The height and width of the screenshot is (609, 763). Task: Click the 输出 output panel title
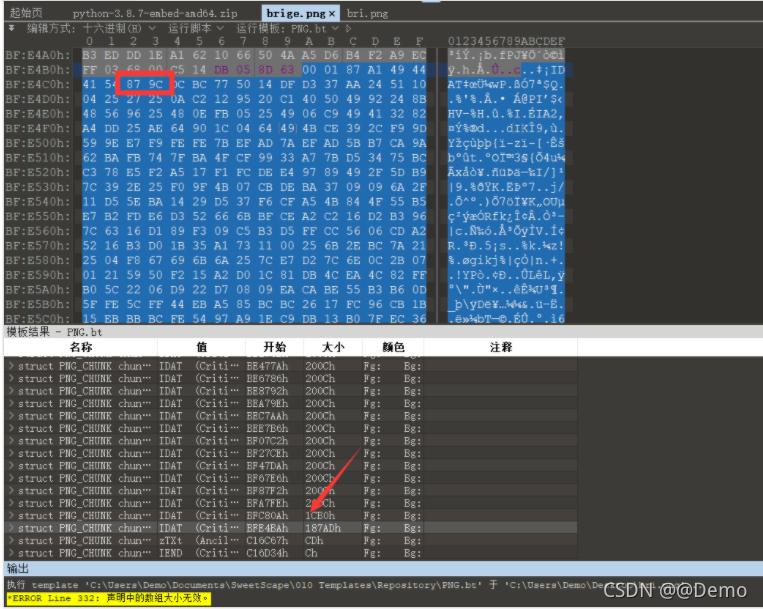[18, 568]
